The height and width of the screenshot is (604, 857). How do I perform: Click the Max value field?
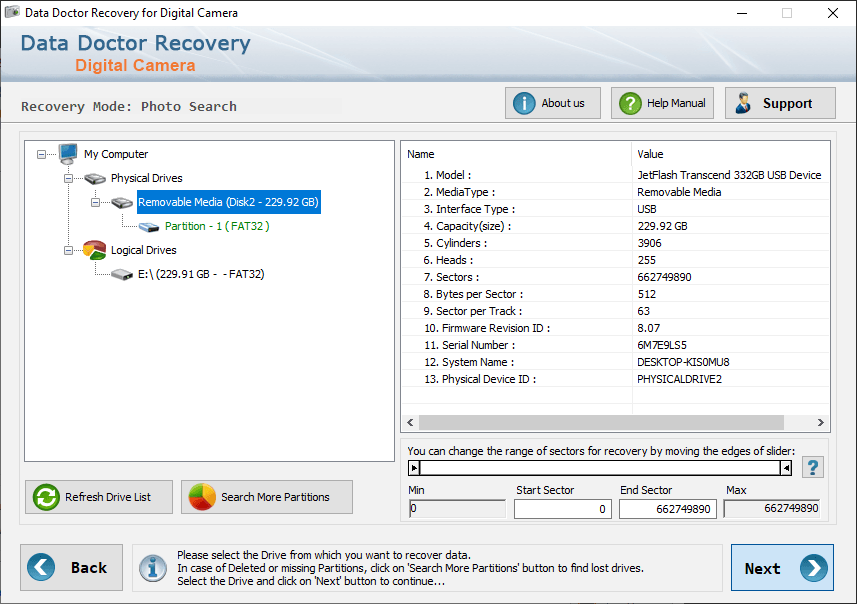coord(772,508)
